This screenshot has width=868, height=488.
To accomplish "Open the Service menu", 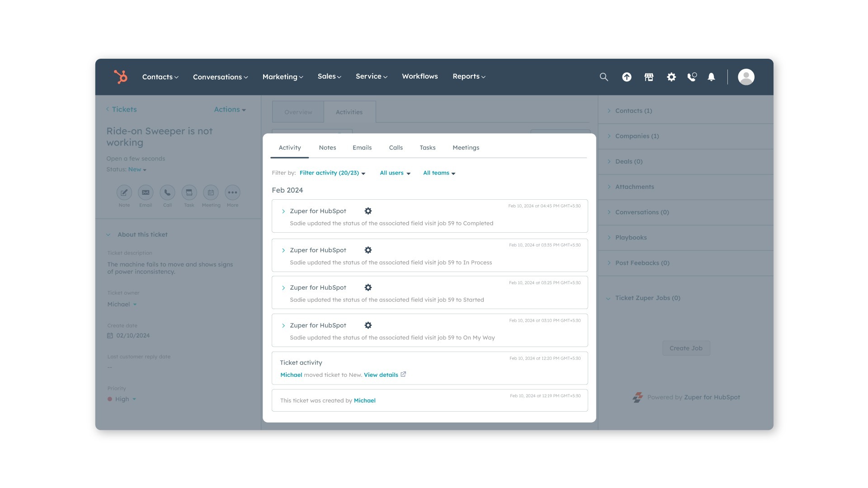I will pyautogui.click(x=371, y=76).
